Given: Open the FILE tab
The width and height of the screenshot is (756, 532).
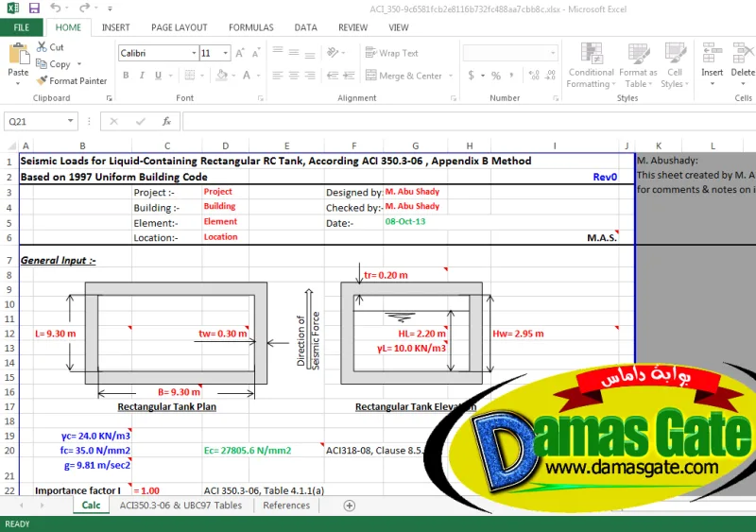Looking at the screenshot, I should [21, 27].
